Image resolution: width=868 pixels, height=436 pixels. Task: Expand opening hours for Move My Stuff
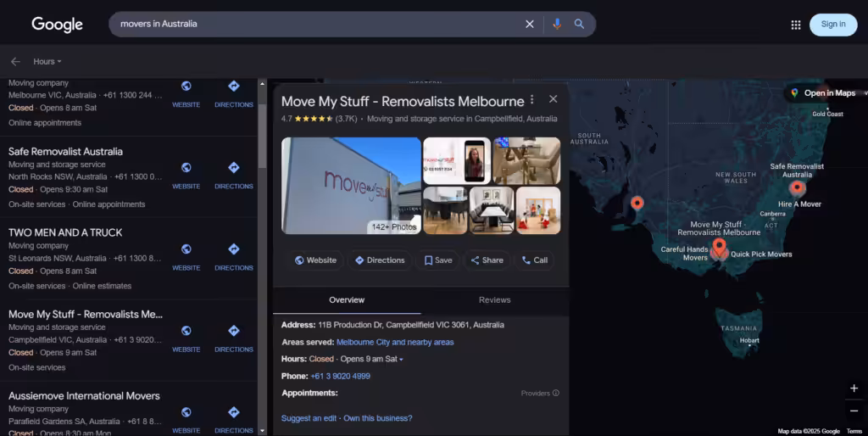click(x=401, y=359)
